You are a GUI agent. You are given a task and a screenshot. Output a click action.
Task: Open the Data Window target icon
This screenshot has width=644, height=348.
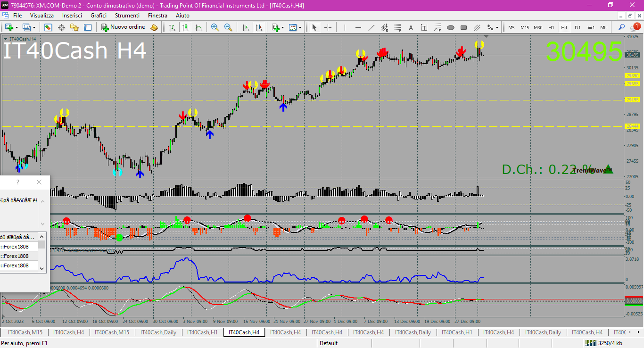pyautogui.click(x=61, y=27)
